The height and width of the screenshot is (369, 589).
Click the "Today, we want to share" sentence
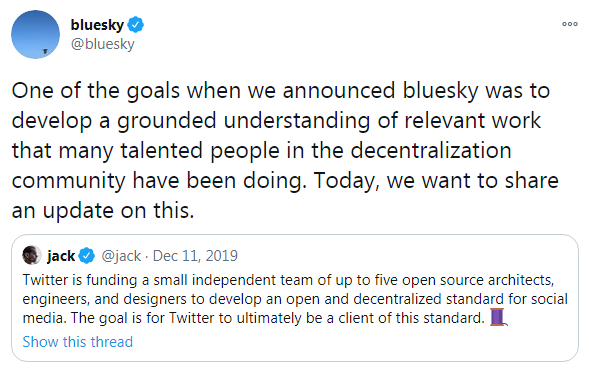pos(436,181)
